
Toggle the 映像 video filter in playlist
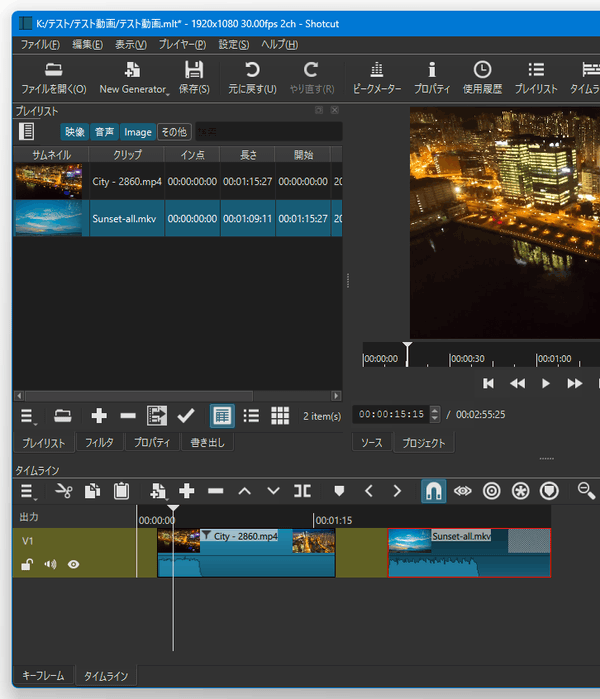74,132
